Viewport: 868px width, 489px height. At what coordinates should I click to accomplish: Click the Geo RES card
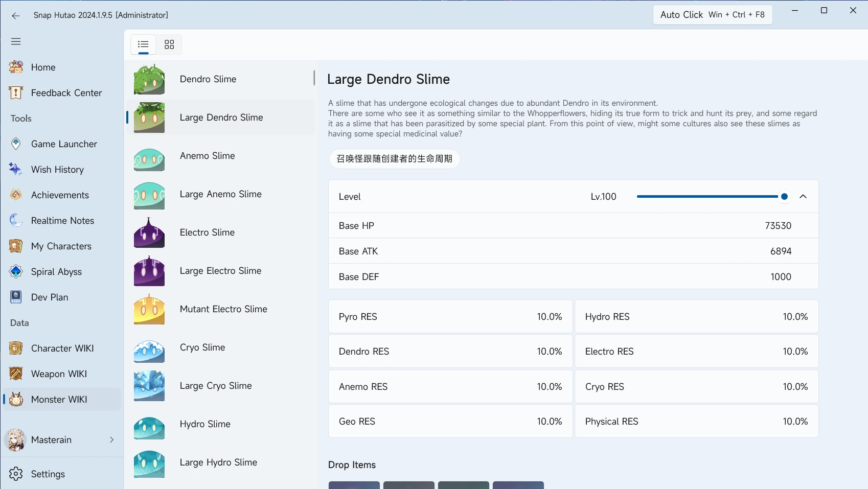450,422
